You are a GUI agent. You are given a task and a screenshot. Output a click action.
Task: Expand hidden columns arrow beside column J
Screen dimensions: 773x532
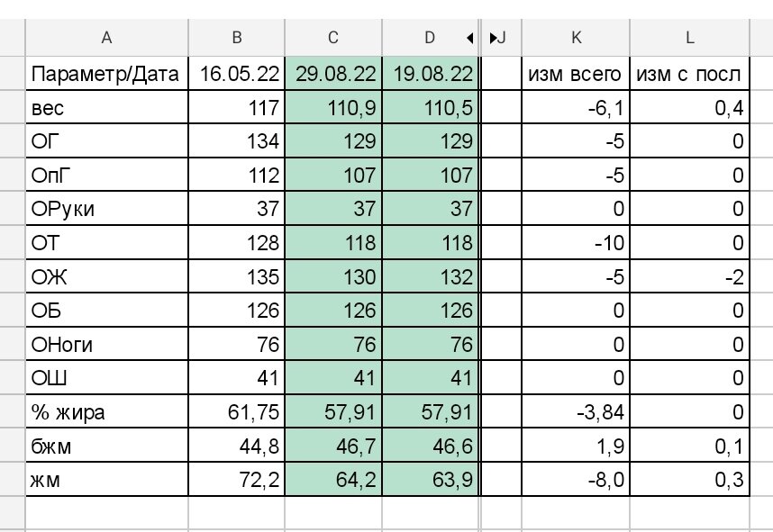(x=493, y=38)
